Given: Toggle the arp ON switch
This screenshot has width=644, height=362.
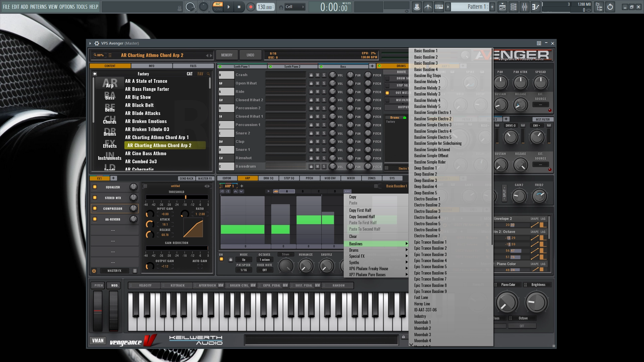Looking at the screenshot, I should coord(221,259).
